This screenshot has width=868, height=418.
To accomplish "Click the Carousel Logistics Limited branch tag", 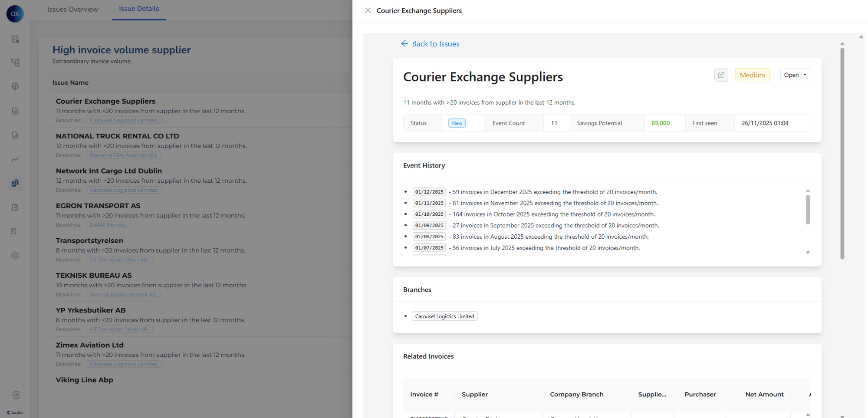I will (x=444, y=316).
